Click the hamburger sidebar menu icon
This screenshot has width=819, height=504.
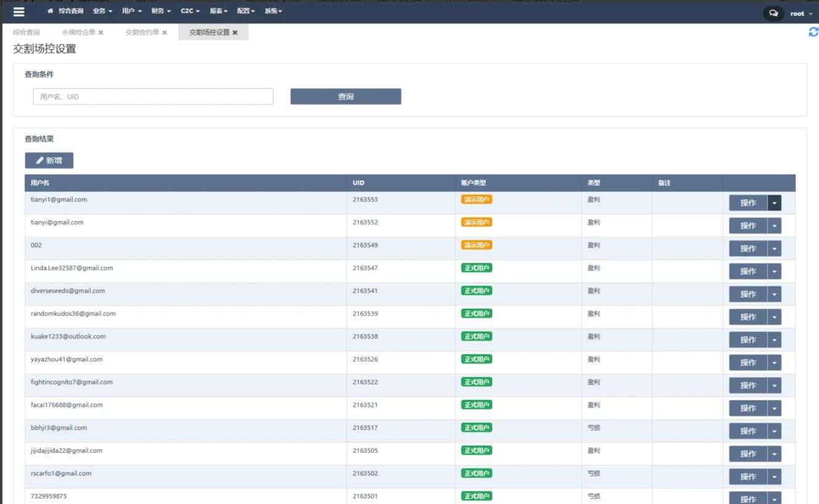coord(19,12)
